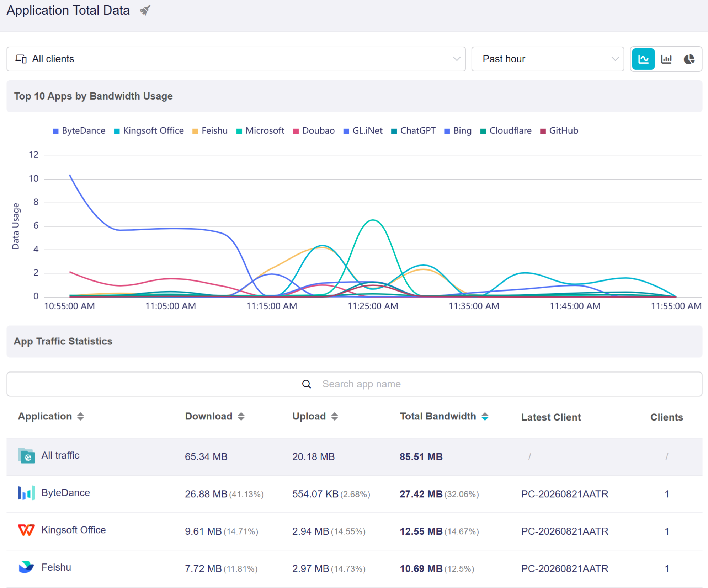Switch to bar chart view
708x588 pixels.
pos(666,59)
